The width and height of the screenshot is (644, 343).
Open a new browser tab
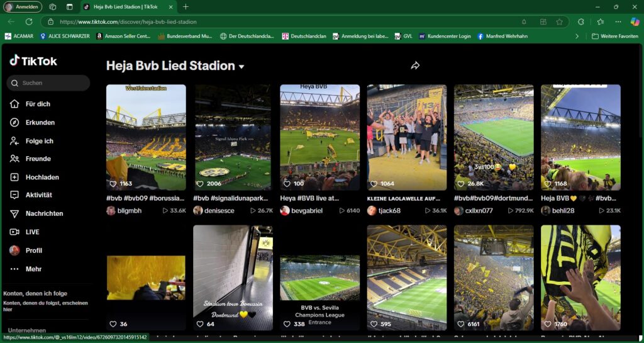tap(186, 7)
